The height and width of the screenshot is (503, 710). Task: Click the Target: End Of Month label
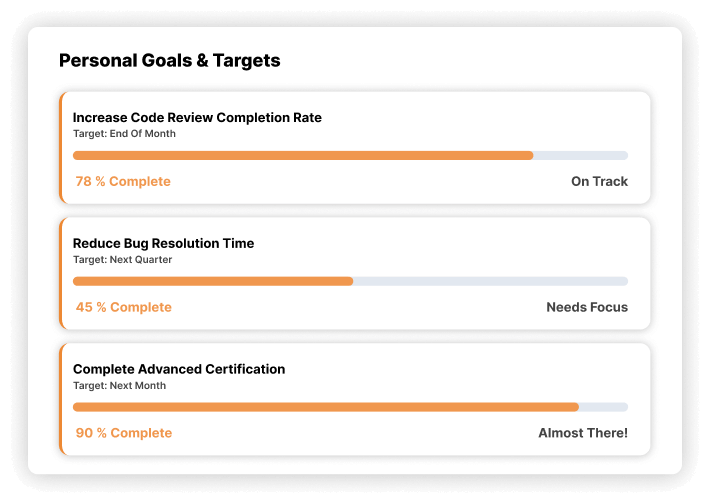(124, 134)
